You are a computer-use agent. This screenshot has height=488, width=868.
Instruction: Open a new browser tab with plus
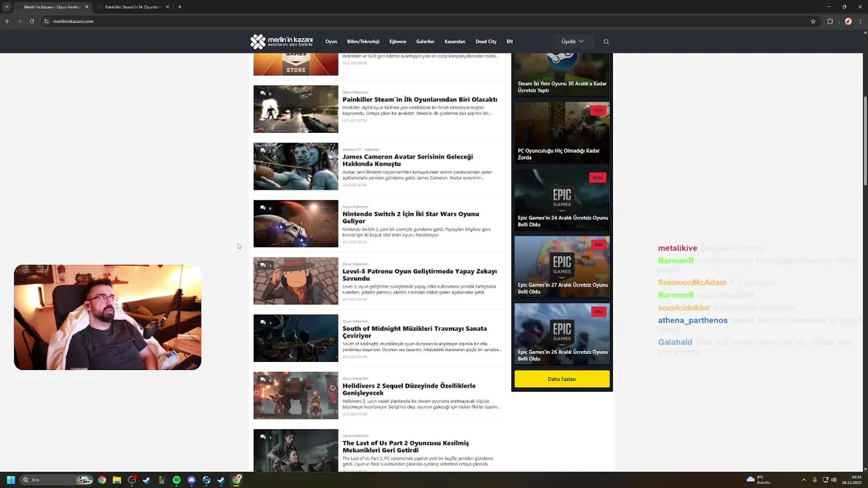(180, 7)
